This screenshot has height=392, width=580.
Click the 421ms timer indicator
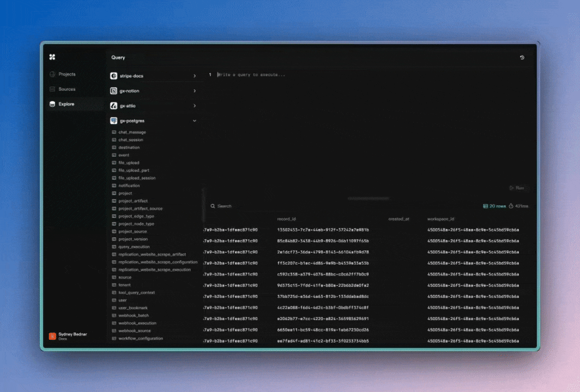click(x=518, y=206)
